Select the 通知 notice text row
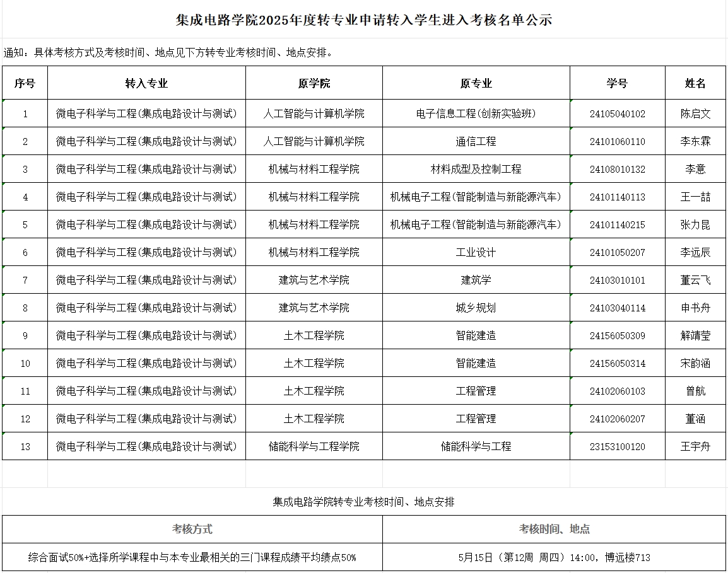This screenshot has width=728, height=573. [168, 52]
